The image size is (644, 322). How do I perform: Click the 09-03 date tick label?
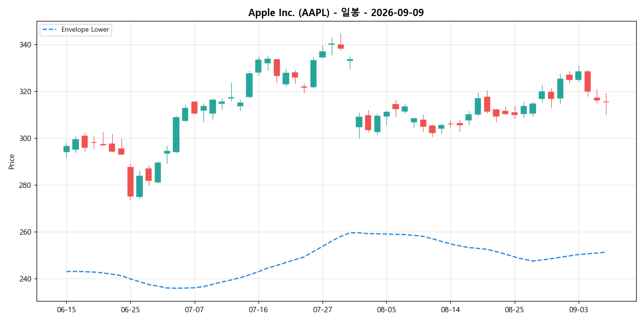pos(579,310)
